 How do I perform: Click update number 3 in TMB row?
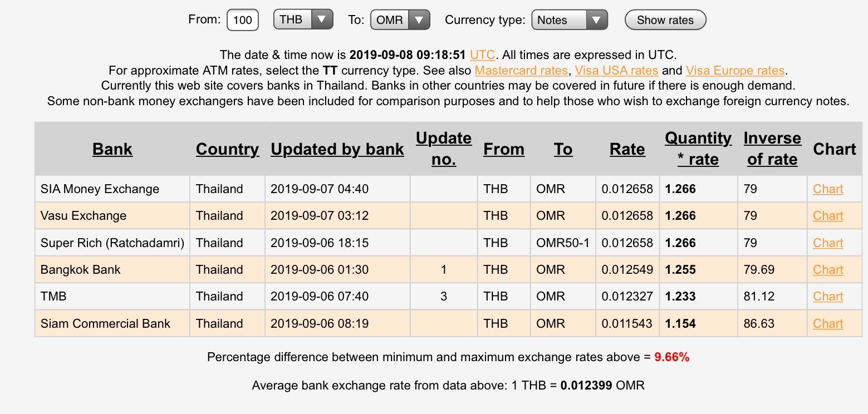tap(444, 296)
